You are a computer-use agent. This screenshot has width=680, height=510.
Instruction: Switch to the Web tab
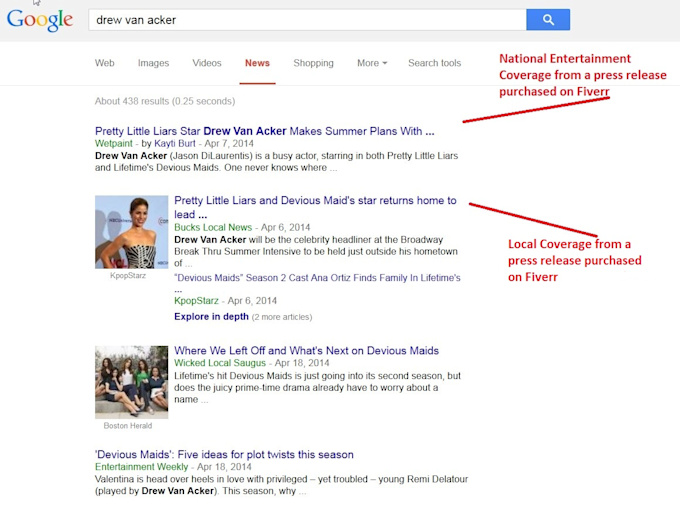[105, 63]
